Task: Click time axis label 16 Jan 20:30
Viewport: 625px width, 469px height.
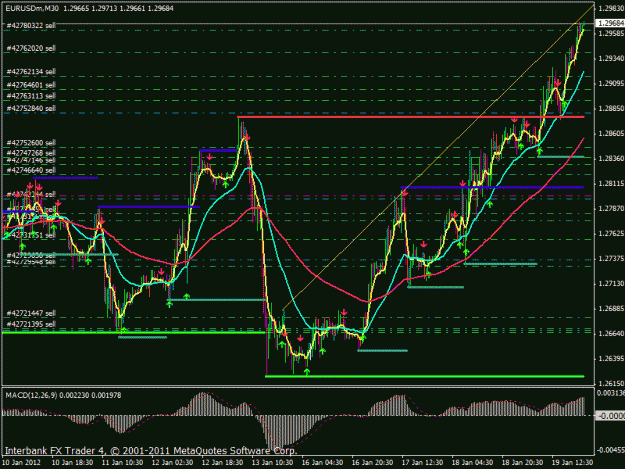Action: tap(372, 463)
